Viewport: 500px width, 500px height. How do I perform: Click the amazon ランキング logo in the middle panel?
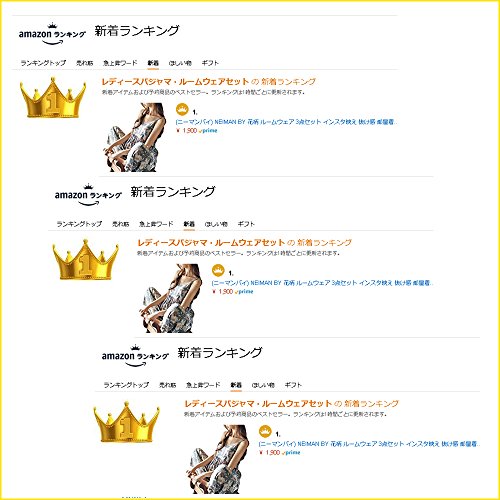point(88,195)
